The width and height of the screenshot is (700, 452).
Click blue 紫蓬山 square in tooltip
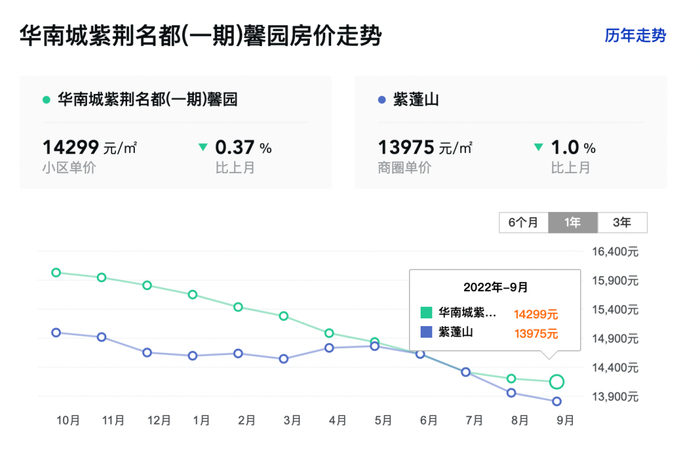tap(426, 332)
